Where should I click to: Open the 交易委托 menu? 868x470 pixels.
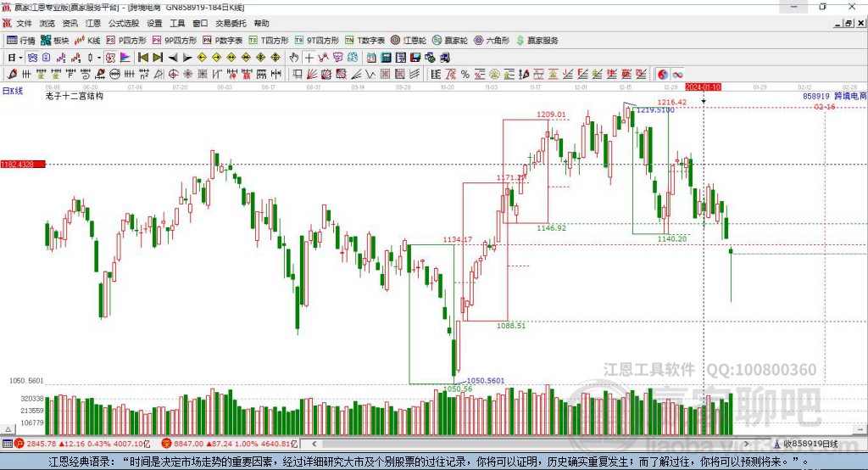[x=231, y=23]
